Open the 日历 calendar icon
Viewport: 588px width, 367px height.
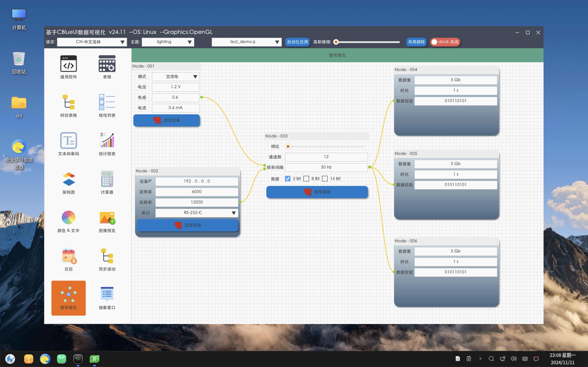click(x=69, y=256)
